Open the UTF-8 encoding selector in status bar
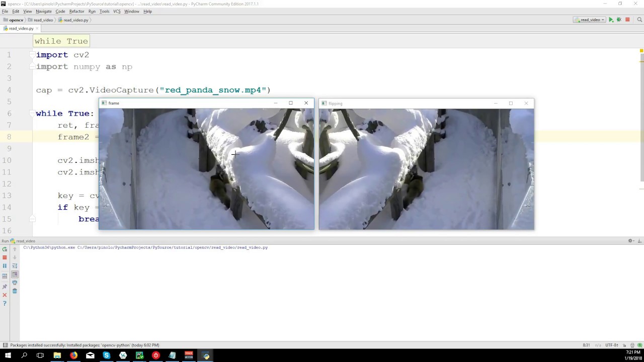 coord(610,345)
